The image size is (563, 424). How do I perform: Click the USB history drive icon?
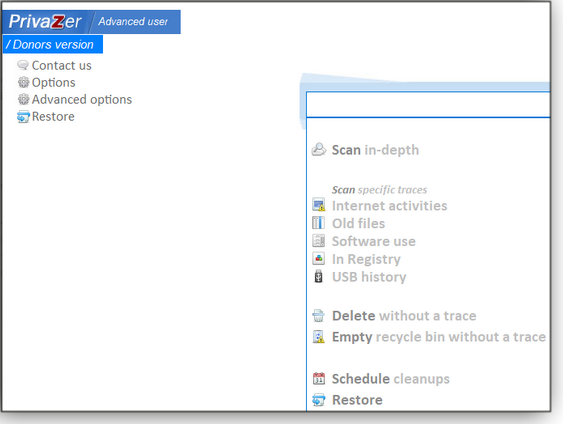pos(318,276)
